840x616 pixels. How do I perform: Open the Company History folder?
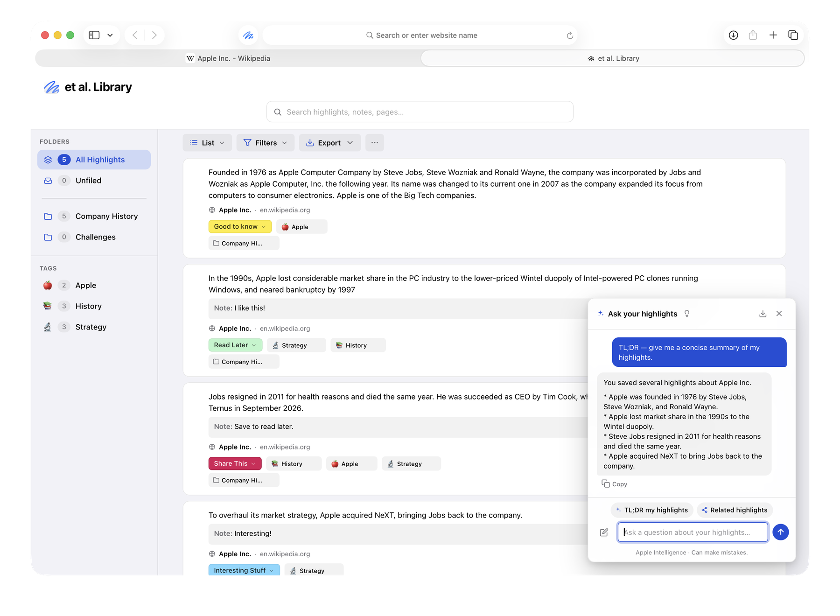pos(94,216)
